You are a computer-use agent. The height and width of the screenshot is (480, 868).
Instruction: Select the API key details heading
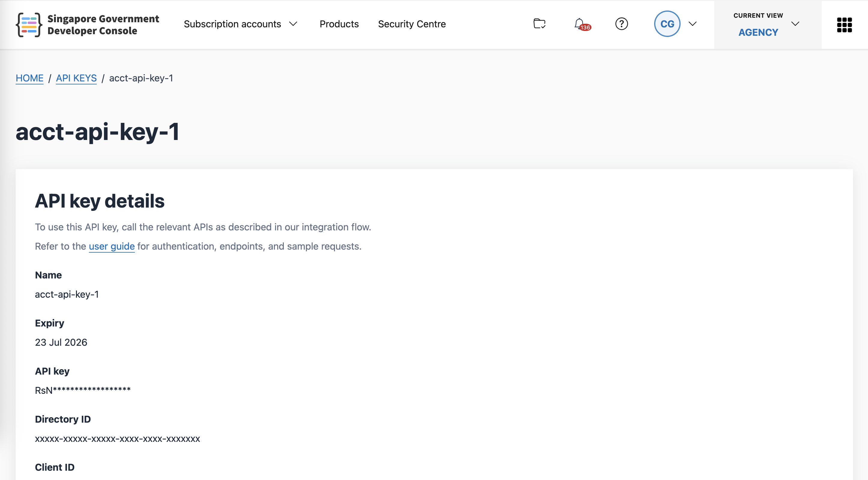[100, 201]
